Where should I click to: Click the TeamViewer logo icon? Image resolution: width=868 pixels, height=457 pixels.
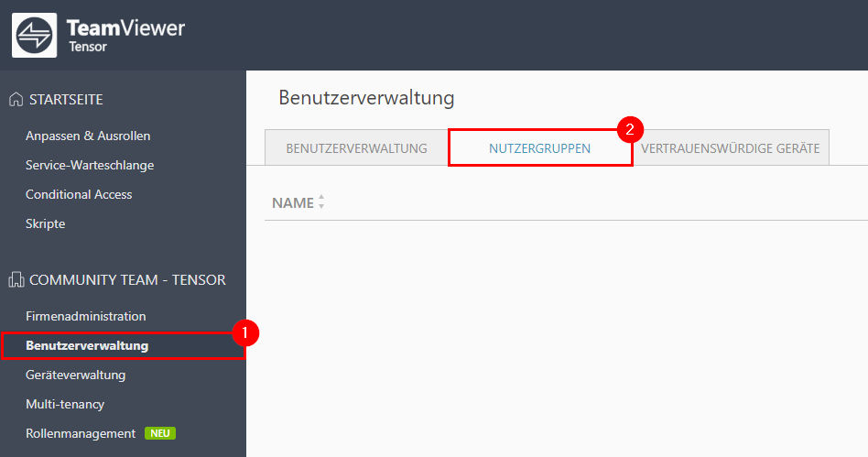(x=34, y=36)
